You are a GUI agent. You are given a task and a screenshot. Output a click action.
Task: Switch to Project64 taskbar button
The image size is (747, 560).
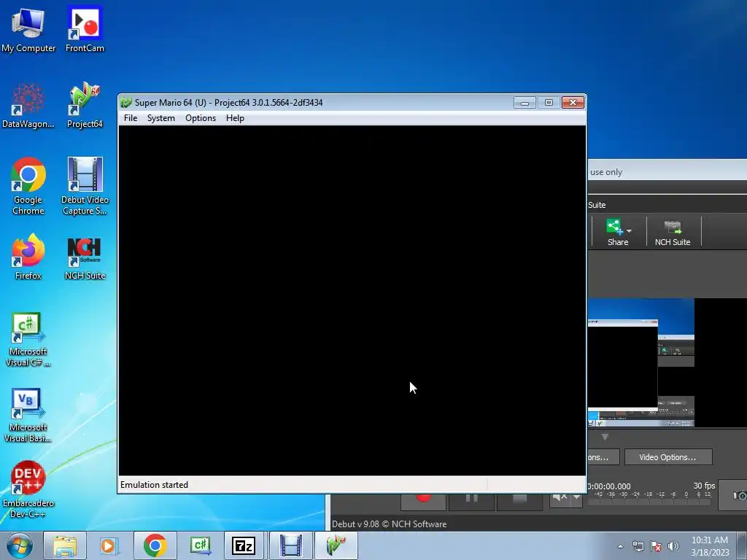click(336, 545)
